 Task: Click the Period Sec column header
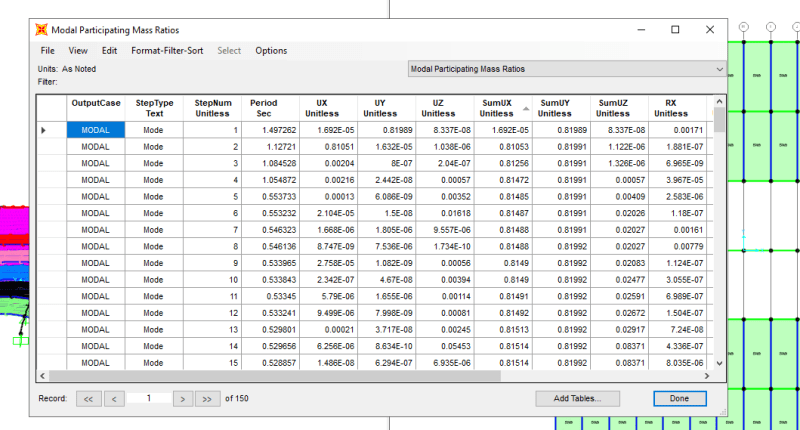click(x=270, y=108)
